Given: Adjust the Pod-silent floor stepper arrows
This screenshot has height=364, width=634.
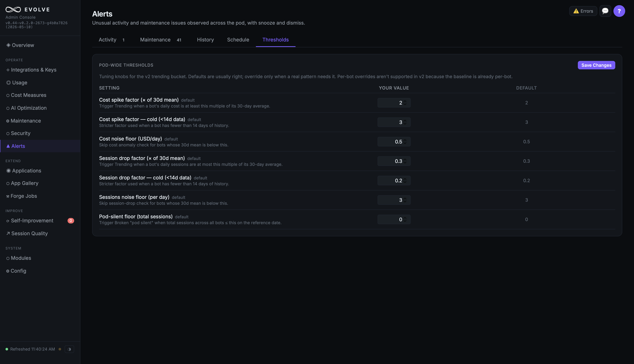Looking at the screenshot, I should (405, 219).
